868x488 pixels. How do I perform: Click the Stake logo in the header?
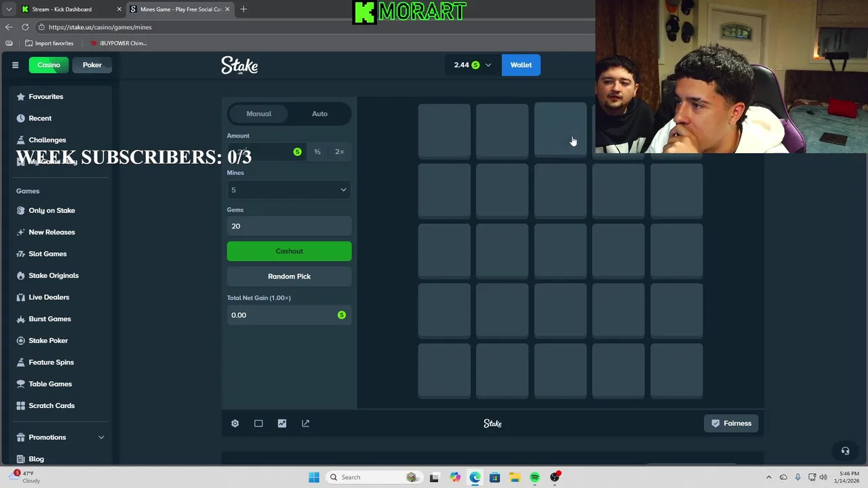pyautogui.click(x=239, y=65)
